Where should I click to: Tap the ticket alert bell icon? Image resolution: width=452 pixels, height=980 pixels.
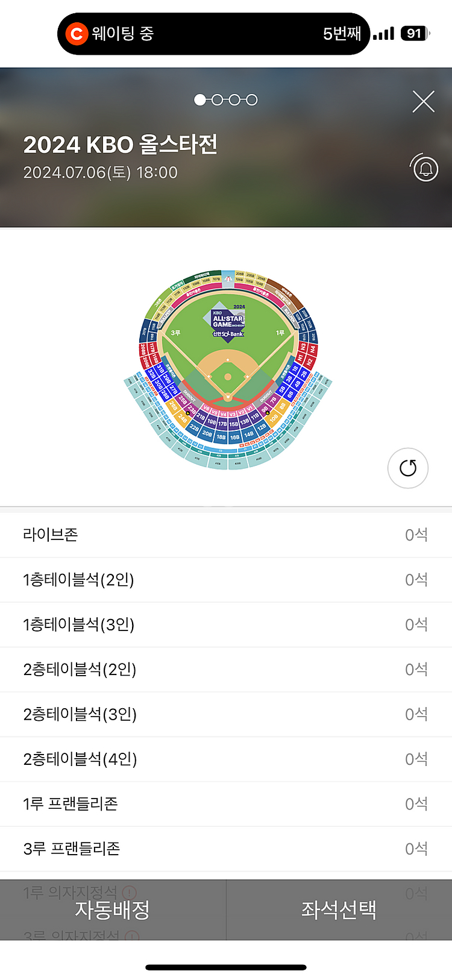[x=425, y=168]
